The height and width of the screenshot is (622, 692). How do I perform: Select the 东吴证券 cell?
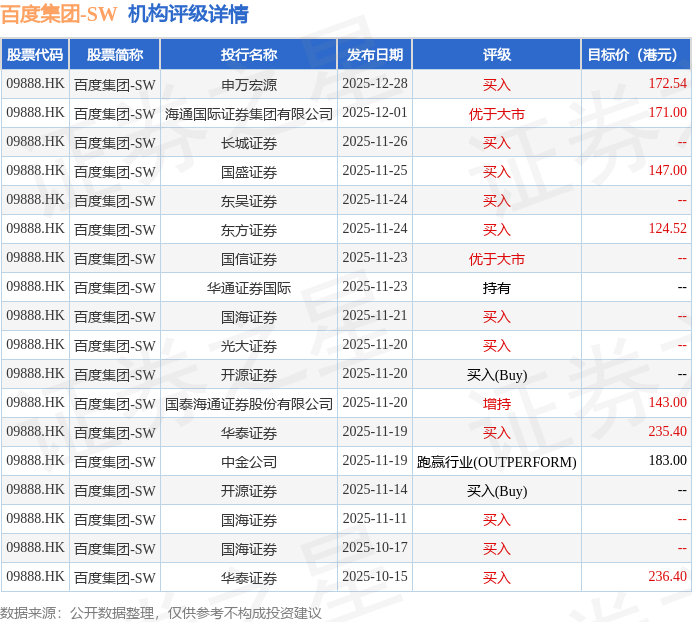pos(249,200)
